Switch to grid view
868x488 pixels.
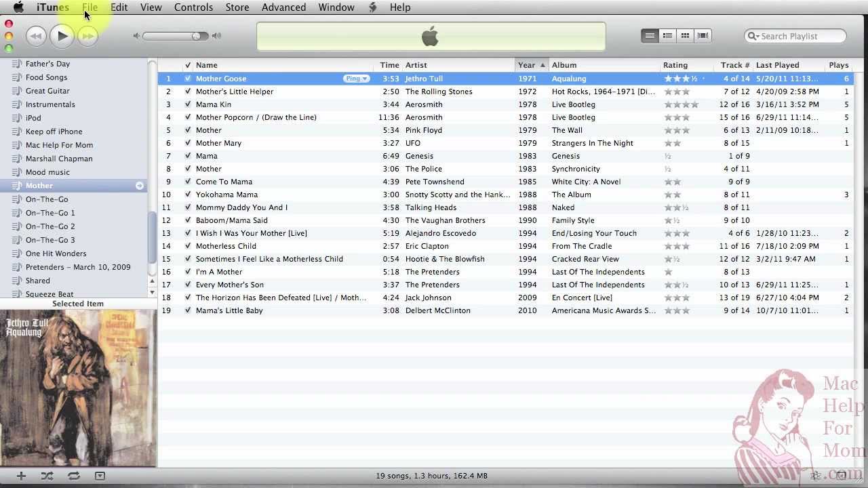click(685, 36)
